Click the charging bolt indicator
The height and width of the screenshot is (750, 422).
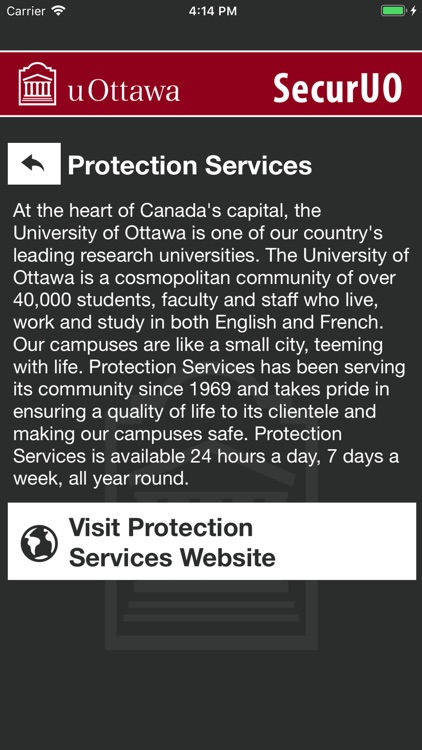pos(413,11)
